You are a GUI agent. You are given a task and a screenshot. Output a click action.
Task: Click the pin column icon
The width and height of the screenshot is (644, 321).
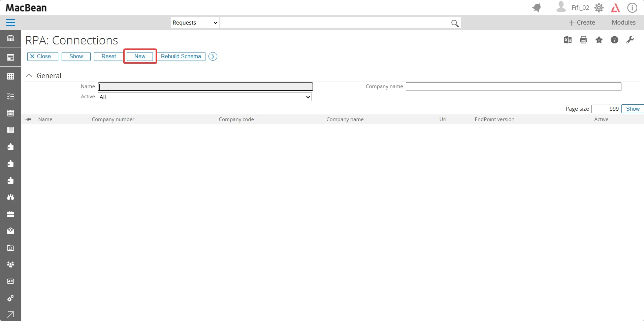29,119
